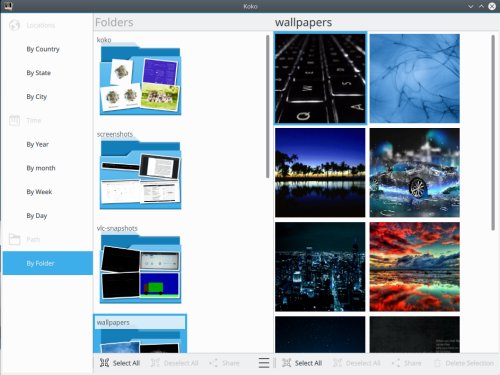
Task: Click Delete Selection button
Action: (x=464, y=363)
